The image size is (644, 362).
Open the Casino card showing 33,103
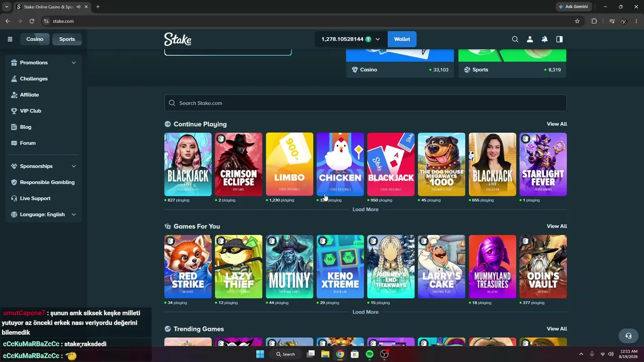coord(400,63)
